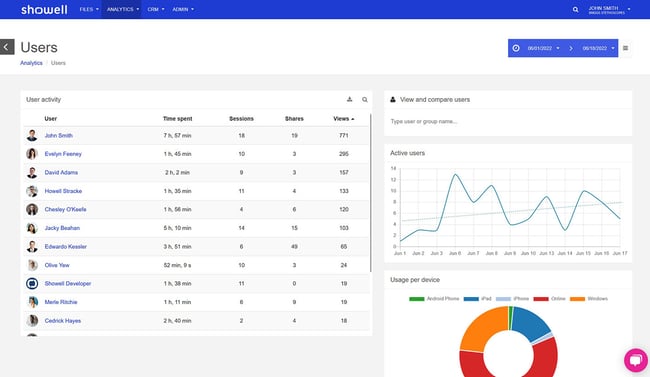Viewport: 650px width, 377px height.
Task: Click Howell Stracke's avatar
Action: pos(32,191)
